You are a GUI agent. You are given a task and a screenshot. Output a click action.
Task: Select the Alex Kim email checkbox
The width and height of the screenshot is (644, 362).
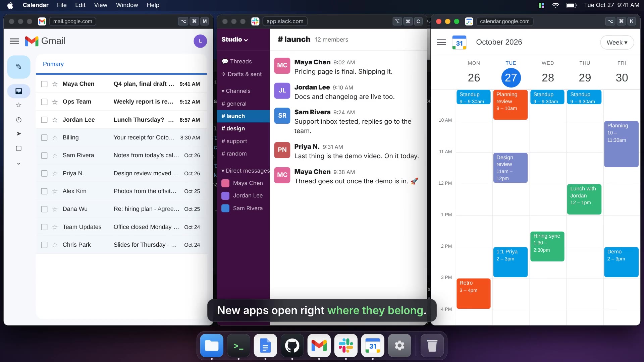44,191
